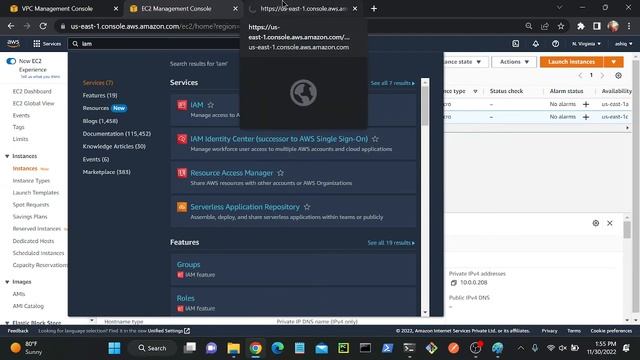Open IAM Identity Center service link
The width and height of the screenshot is (640, 360).
279,139
